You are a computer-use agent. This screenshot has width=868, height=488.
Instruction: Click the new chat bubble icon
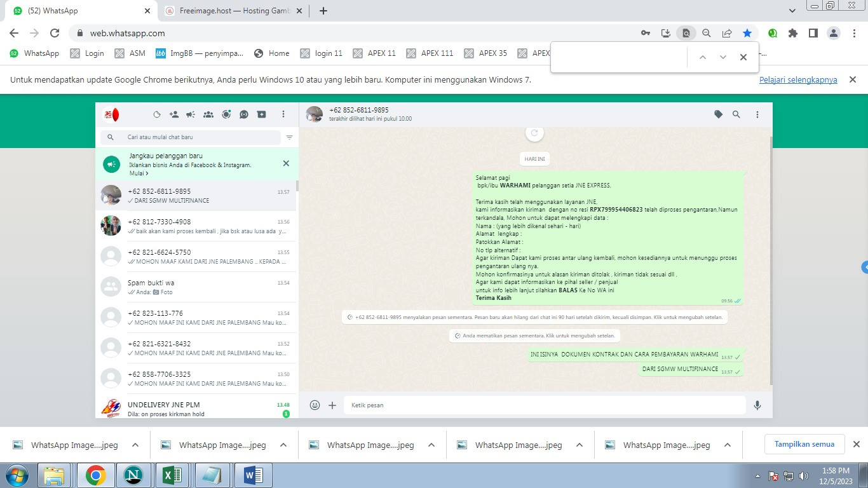pyautogui.click(x=244, y=114)
